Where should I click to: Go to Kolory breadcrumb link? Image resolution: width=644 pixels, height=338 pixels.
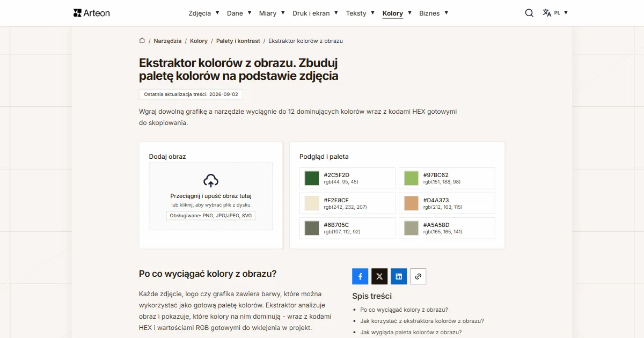tap(199, 41)
